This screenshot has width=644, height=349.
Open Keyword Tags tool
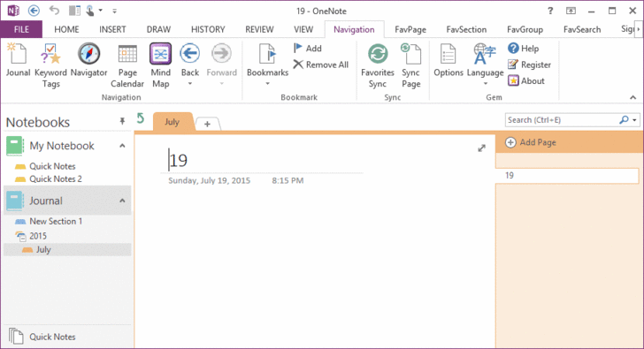coord(50,65)
